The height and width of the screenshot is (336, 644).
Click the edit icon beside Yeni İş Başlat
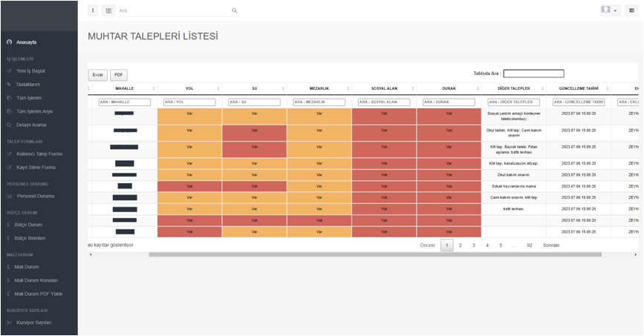(10, 71)
